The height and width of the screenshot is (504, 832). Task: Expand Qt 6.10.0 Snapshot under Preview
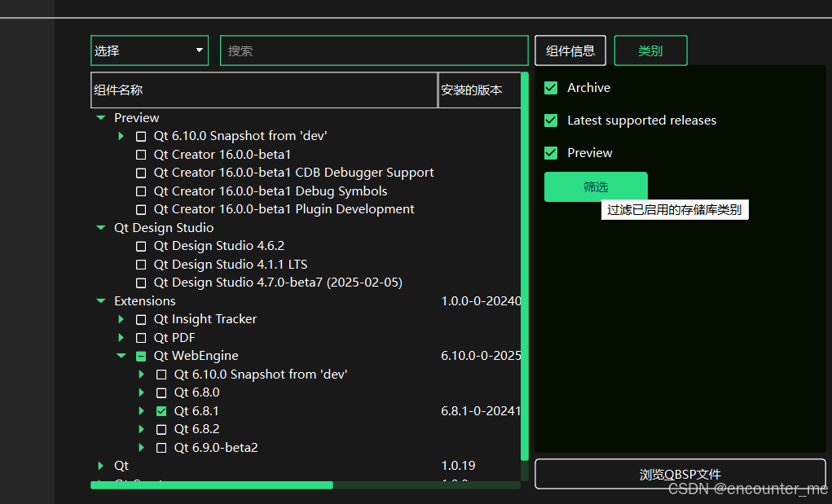tap(121, 136)
